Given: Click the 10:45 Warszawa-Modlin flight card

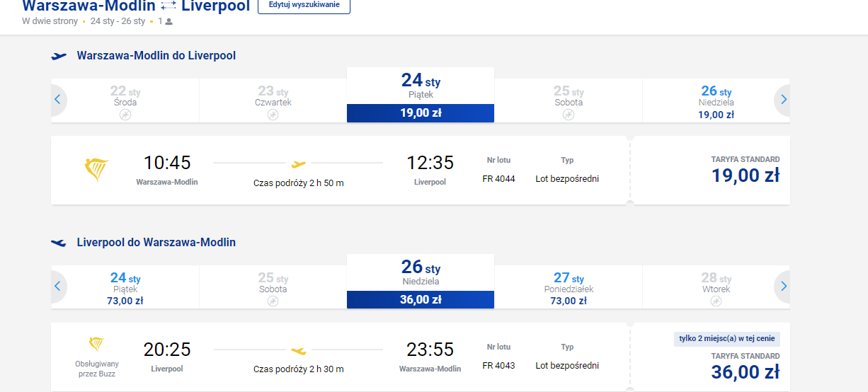Looking at the screenshot, I should click(x=341, y=170).
